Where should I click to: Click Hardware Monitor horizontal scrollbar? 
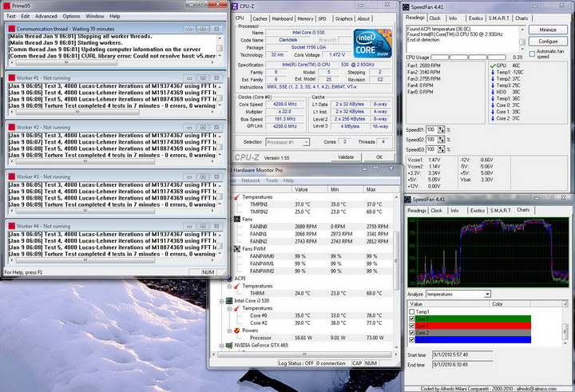[305, 354]
